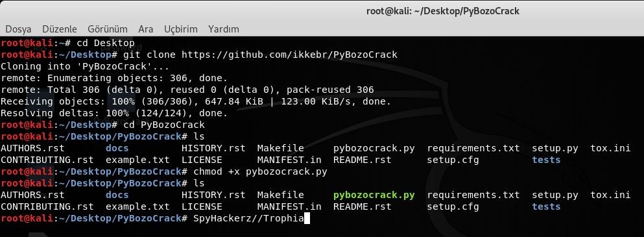644x237 pixels.
Task: Click the Receiving objects 100% progress line
Action: pos(197,101)
